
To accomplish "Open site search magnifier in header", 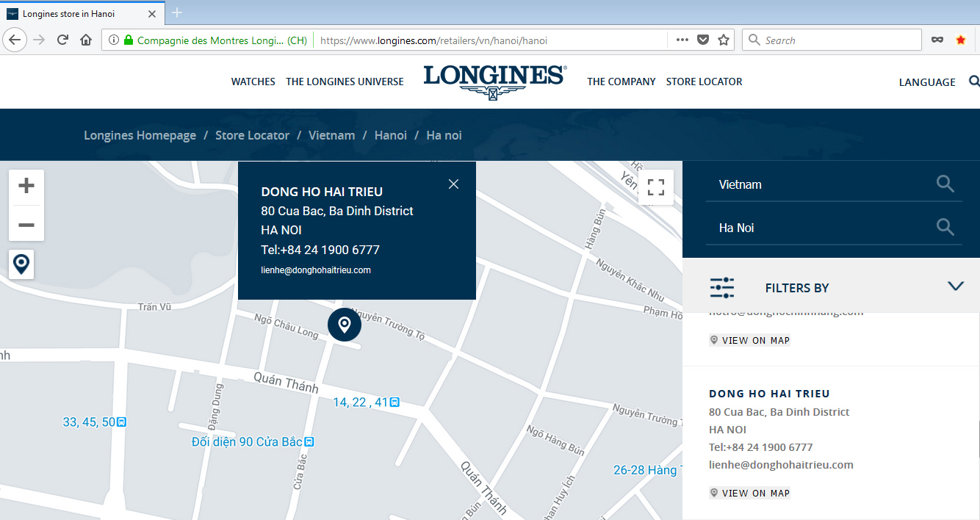I will pos(974,82).
